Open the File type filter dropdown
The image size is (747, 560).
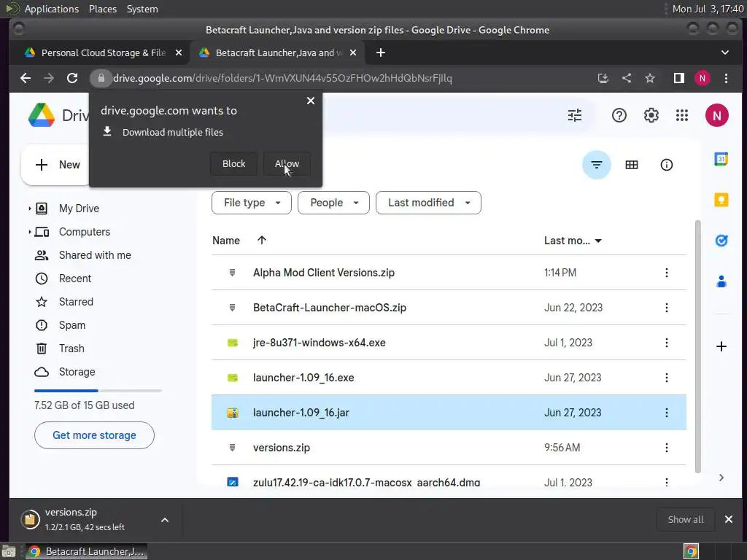(x=252, y=203)
